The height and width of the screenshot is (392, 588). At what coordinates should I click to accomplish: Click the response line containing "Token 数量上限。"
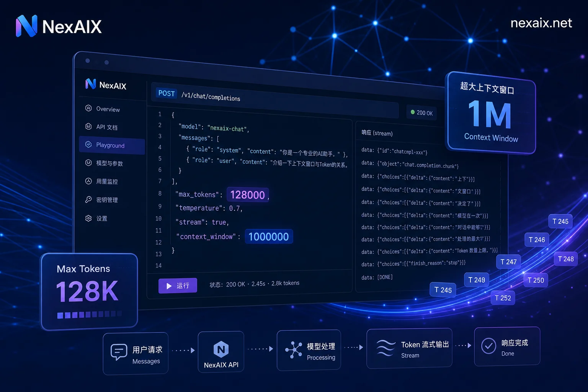click(x=430, y=251)
